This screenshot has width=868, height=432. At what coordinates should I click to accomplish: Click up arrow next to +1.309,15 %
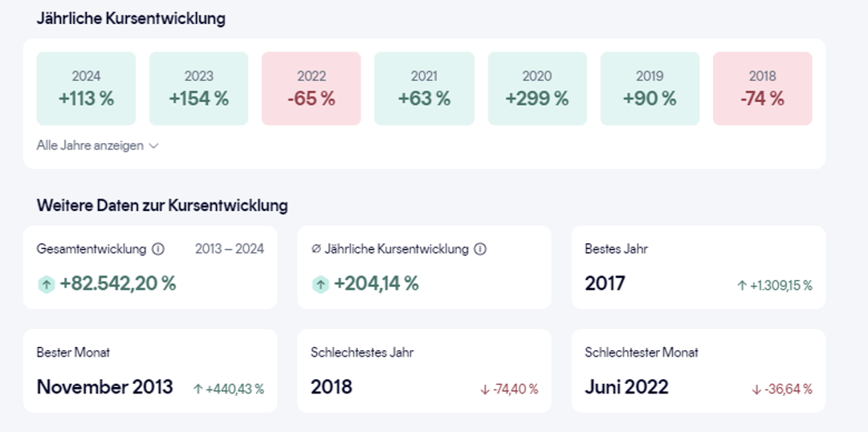[x=742, y=285]
